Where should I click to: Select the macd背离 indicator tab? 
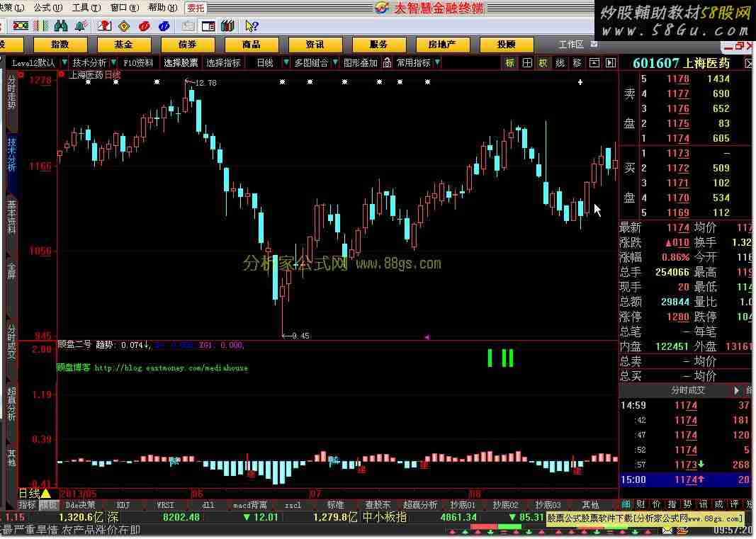click(x=249, y=505)
